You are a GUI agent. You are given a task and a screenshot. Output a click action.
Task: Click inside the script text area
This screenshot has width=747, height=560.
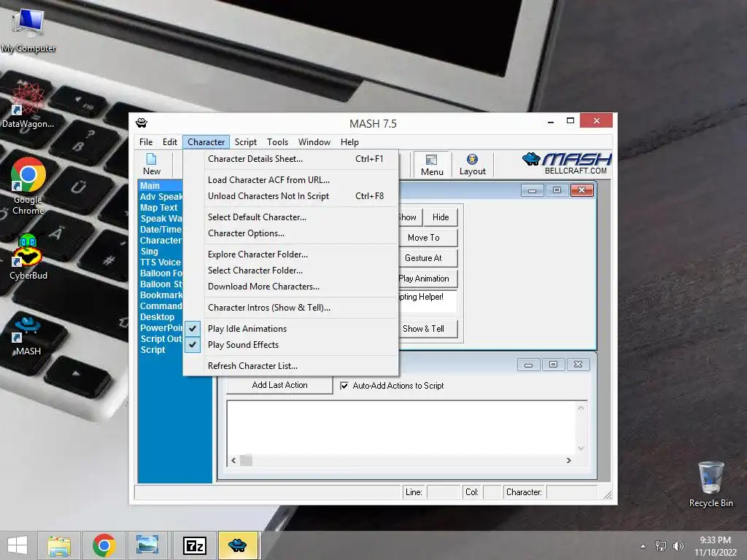pos(401,427)
